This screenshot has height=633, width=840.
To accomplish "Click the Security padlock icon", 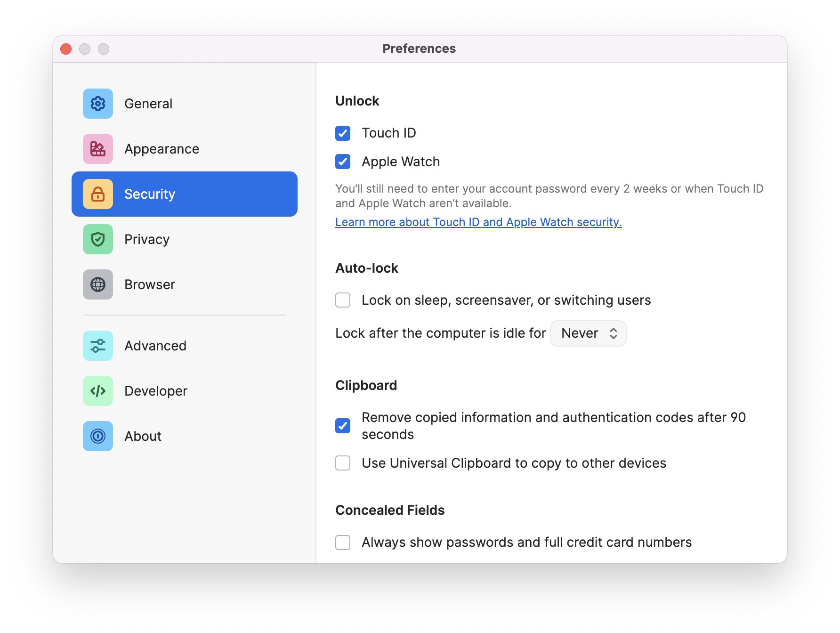I will [x=98, y=194].
